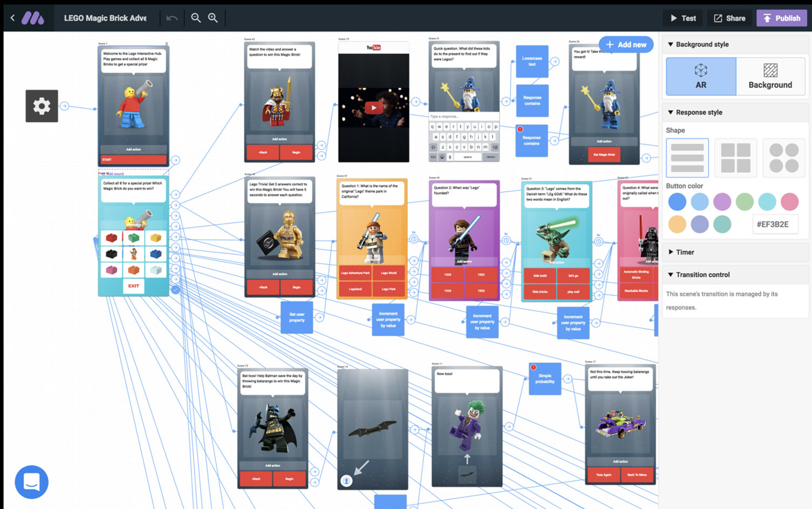Pick the lavender button color

[x=700, y=224]
